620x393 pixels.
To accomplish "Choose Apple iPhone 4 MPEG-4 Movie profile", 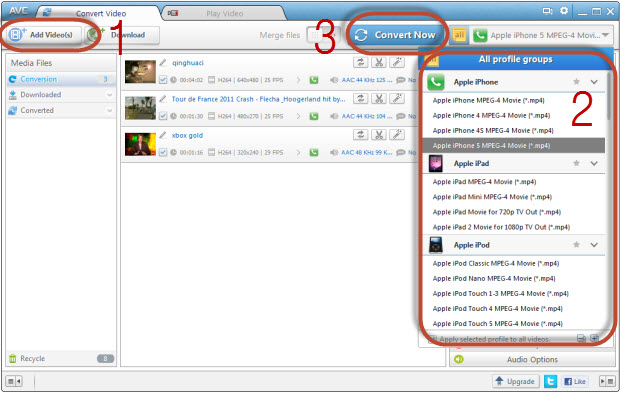I will point(514,115).
